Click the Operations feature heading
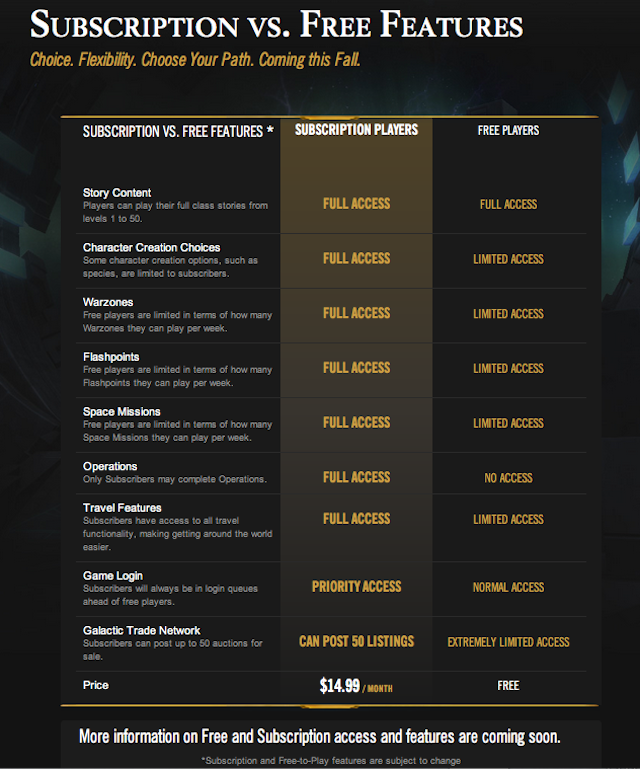640x769 pixels. click(x=110, y=467)
